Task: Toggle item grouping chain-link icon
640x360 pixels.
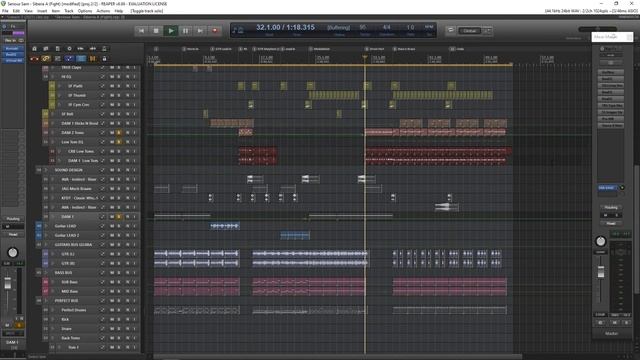Action: (x=46, y=59)
